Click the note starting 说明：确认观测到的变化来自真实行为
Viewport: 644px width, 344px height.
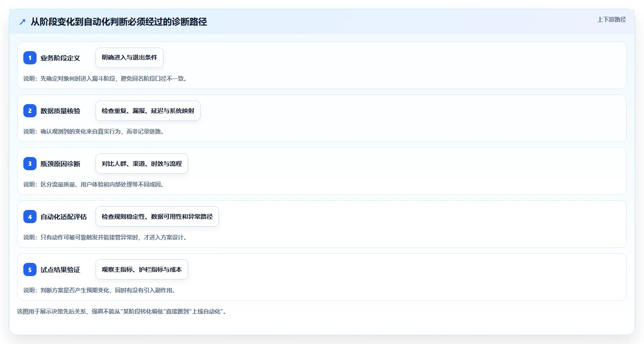coord(93,131)
